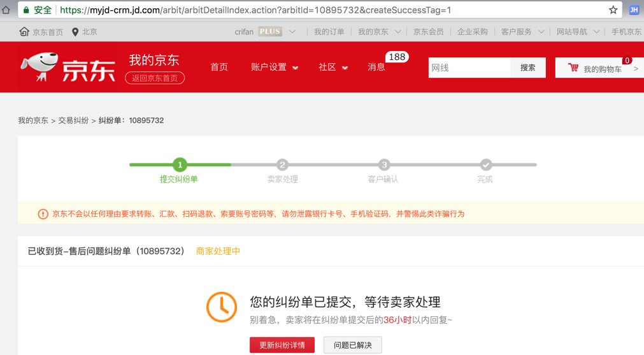The width and height of the screenshot is (644, 355).
Task: Click the 188 message count badge
Action: [397, 57]
